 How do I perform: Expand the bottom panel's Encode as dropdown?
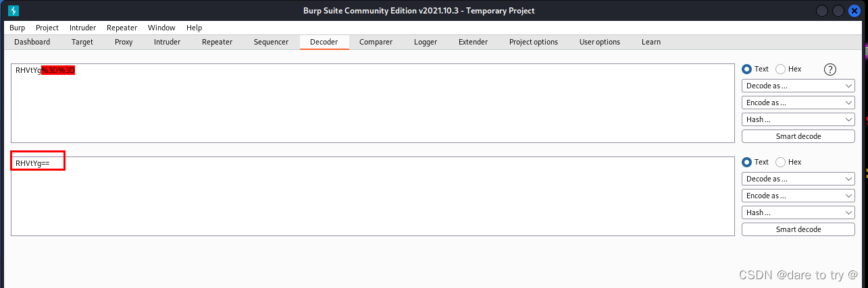tap(798, 196)
